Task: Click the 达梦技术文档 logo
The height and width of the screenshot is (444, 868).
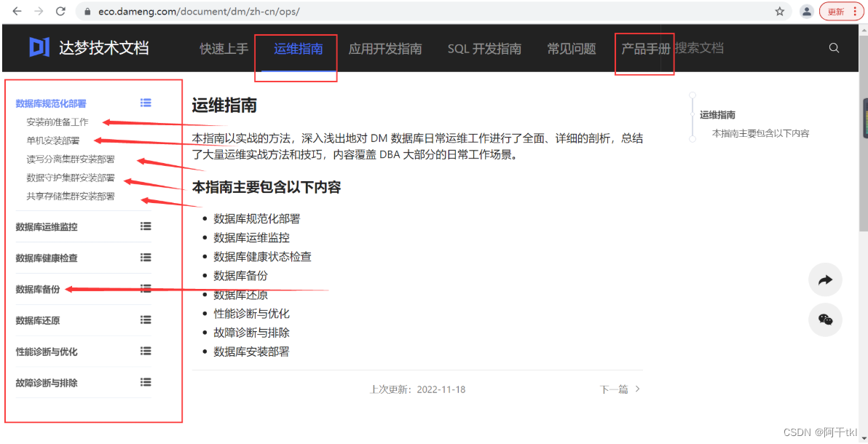Action: pyautogui.click(x=89, y=48)
